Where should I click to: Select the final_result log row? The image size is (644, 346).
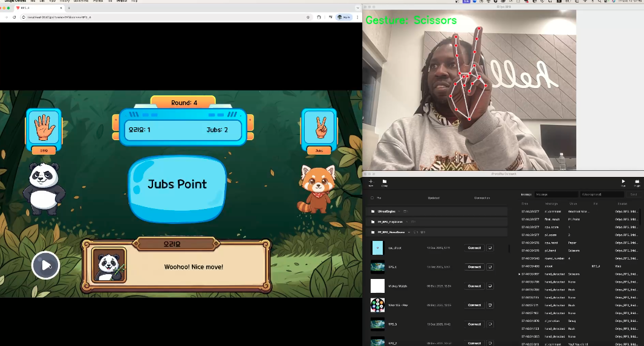(580, 219)
